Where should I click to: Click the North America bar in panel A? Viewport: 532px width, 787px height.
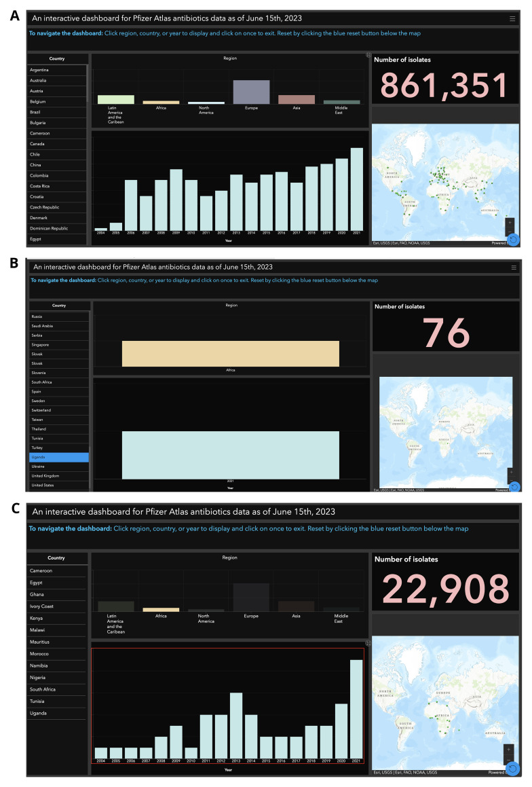(206, 103)
